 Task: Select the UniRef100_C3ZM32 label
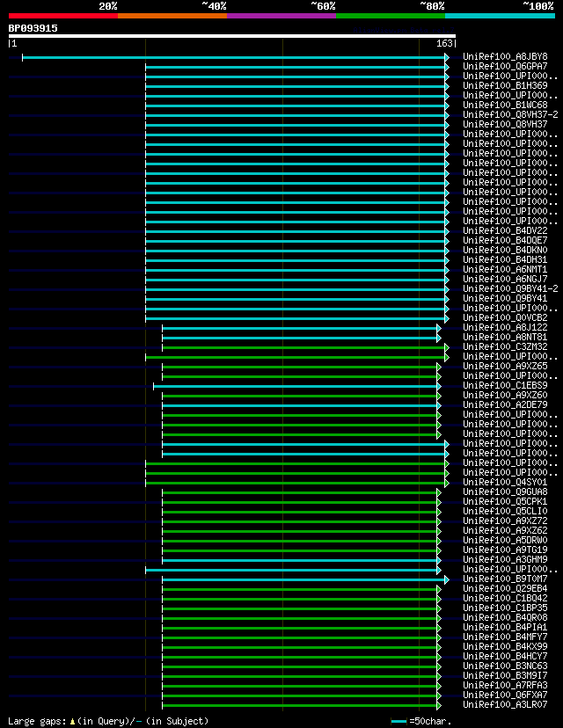(506, 347)
